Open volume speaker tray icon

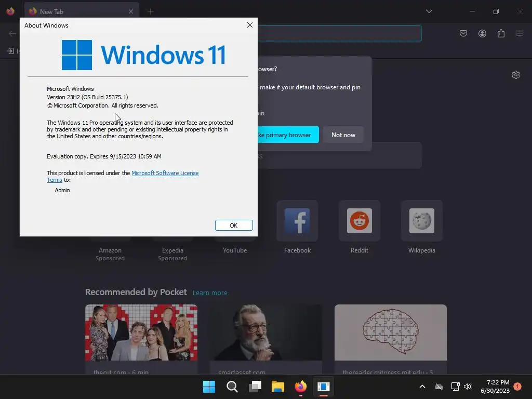tap(468, 387)
